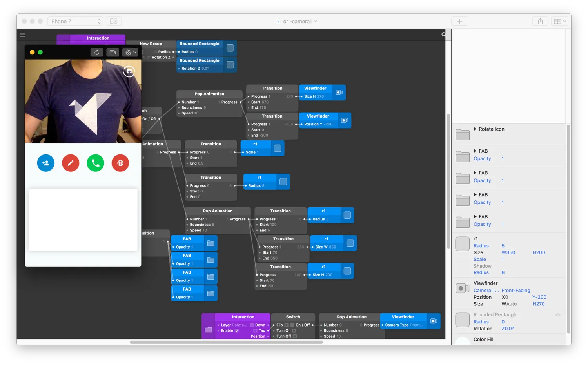The height and width of the screenshot is (365, 588).
Task: Open the ori-camera1 document title menu
Action: point(297,21)
